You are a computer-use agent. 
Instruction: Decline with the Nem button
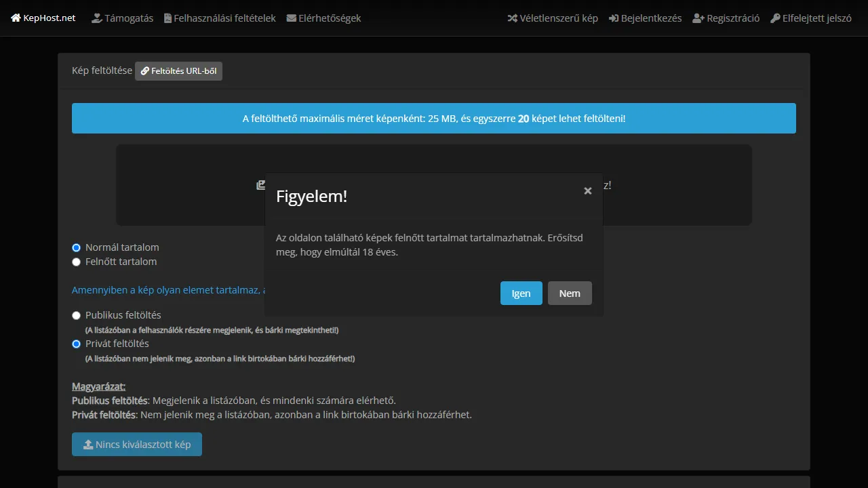pyautogui.click(x=569, y=293)
